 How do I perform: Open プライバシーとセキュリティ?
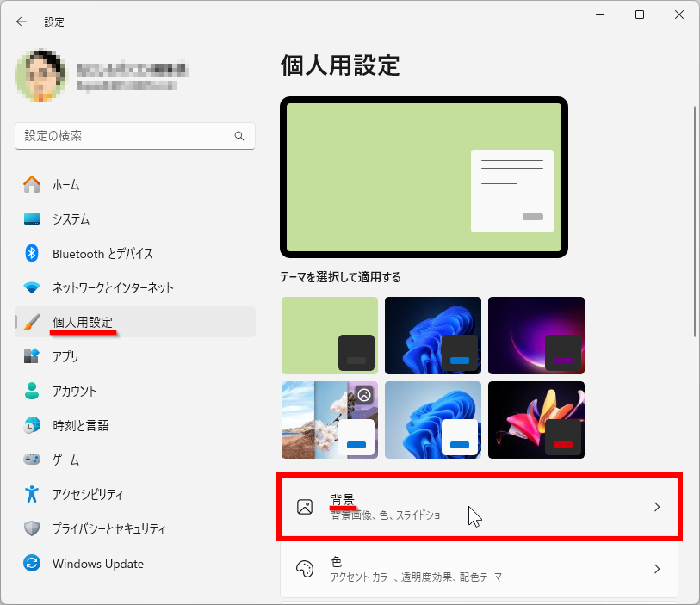pyautogui.click(x=135, y=528)
